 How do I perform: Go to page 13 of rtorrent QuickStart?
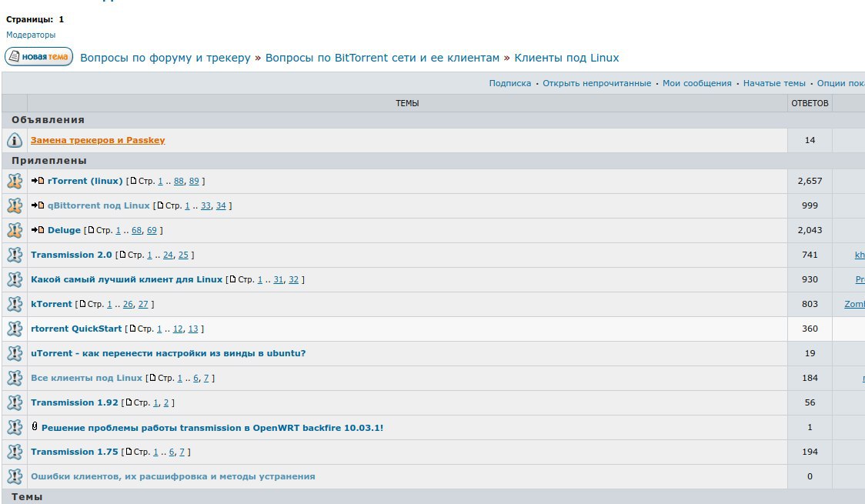pos(193,329)
